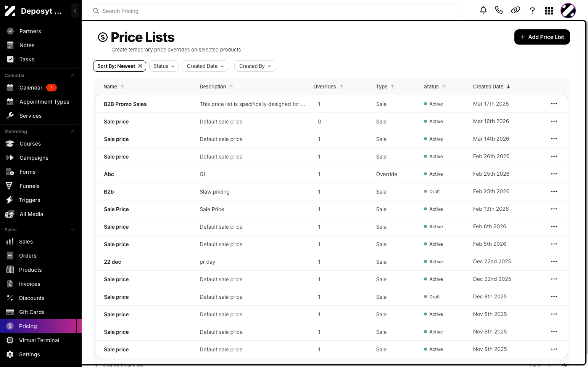This screenshot has height=367, width=588.
Task: Click Add Price List button
Action: pyautogui.click(x=542, y=37)
